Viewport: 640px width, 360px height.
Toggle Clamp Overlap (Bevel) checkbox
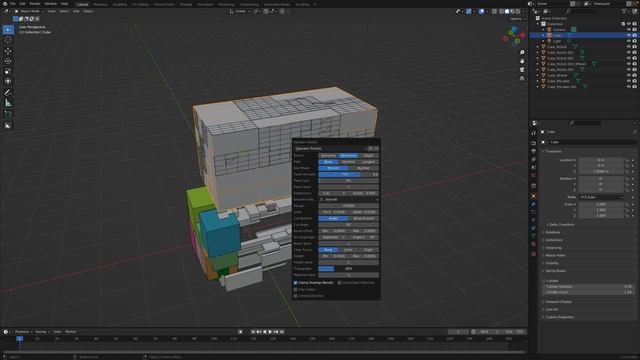click(296, 282)
